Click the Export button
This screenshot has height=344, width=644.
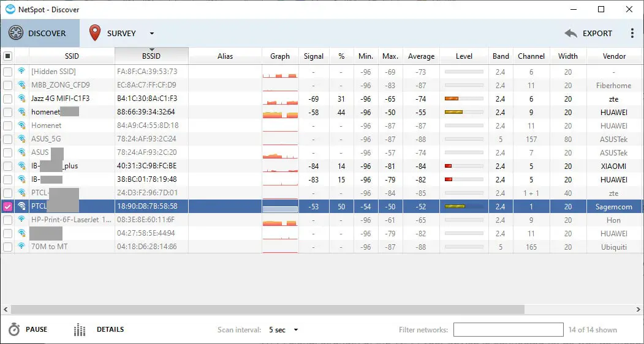pyautogui.click(x=588, y=33)
